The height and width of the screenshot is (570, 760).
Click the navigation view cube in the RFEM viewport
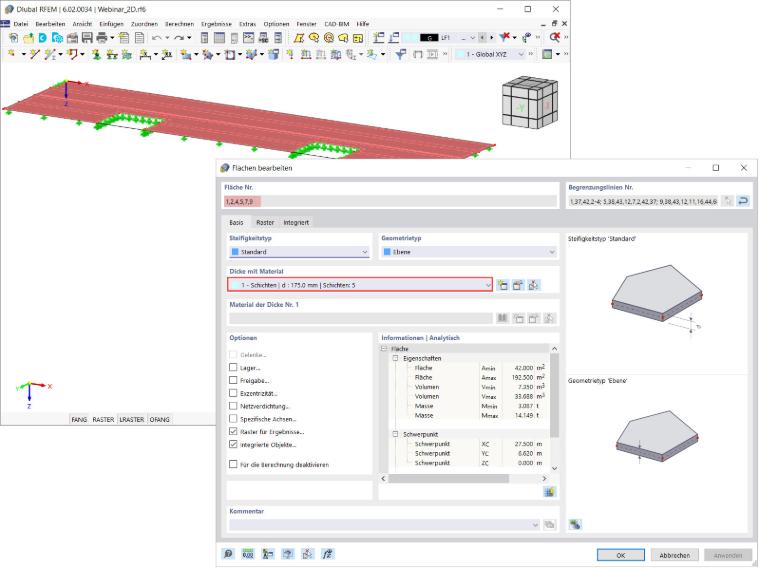pos(530,103)
